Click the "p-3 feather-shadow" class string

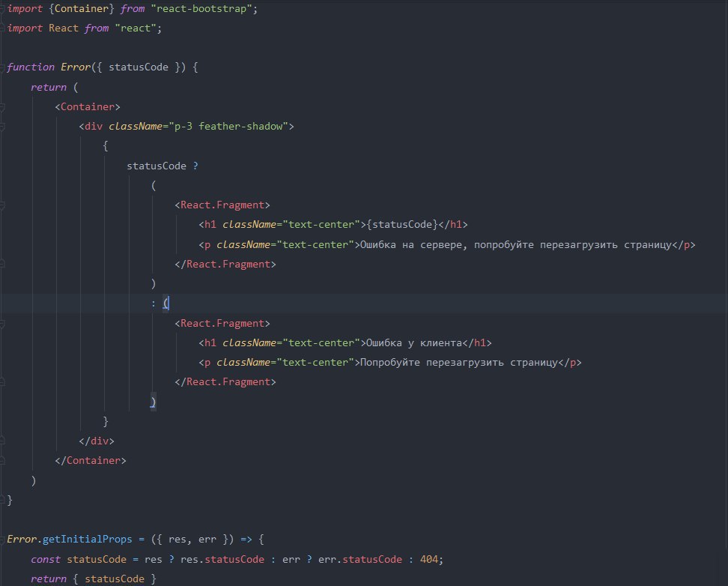(x=228, y=127)
